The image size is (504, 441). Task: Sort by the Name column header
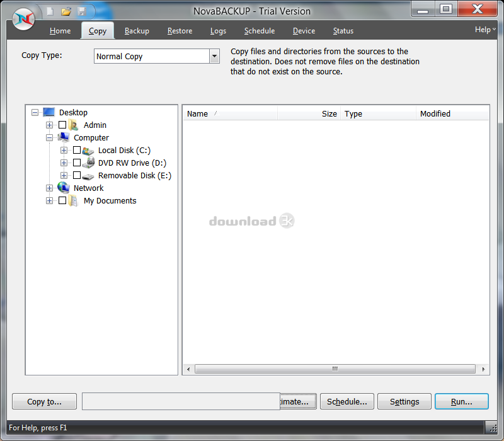click(230, 114)
